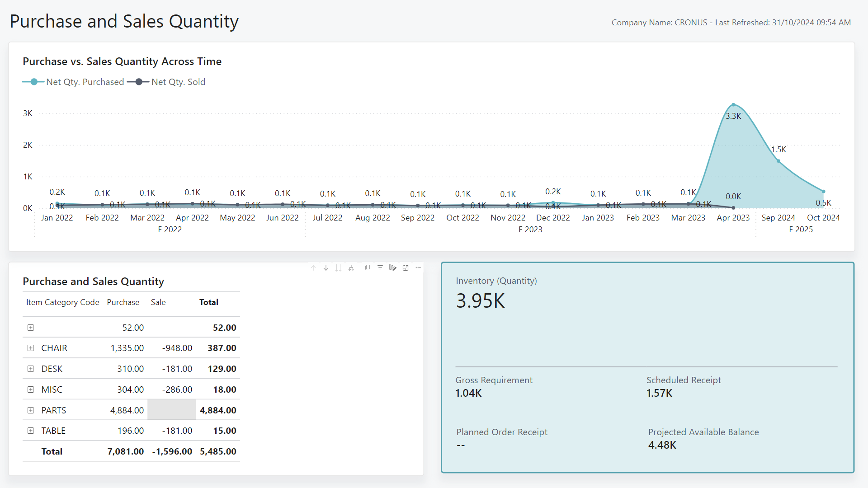The image size is (868, 488).
Task: Open the table in focus mode
Action: [406, 267]
